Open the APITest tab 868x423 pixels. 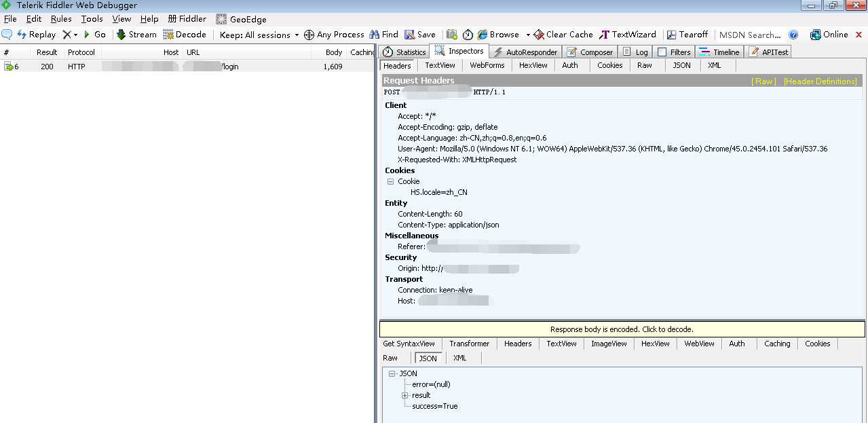[768, 52]
